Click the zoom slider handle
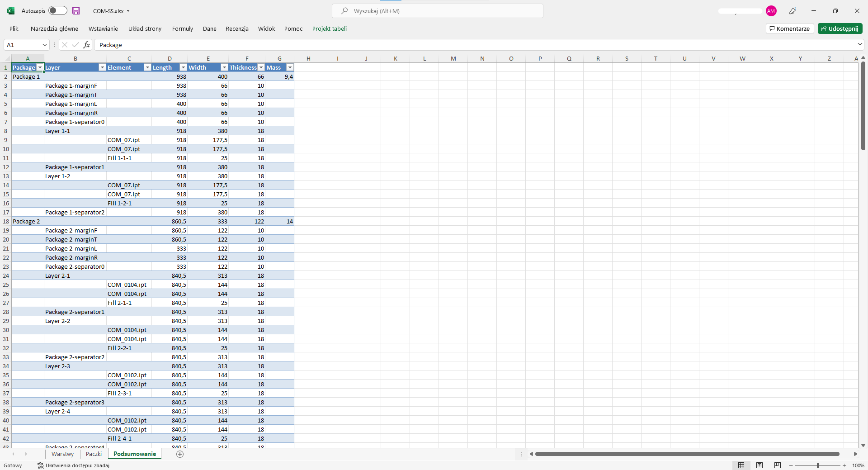Viewport: 868px width, 470px height. pyautogui.click(x=818, y=465)
